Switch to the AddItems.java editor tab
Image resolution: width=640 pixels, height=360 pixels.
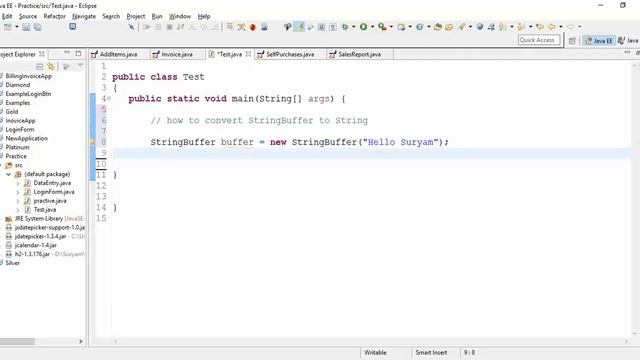tap(118, 54)
